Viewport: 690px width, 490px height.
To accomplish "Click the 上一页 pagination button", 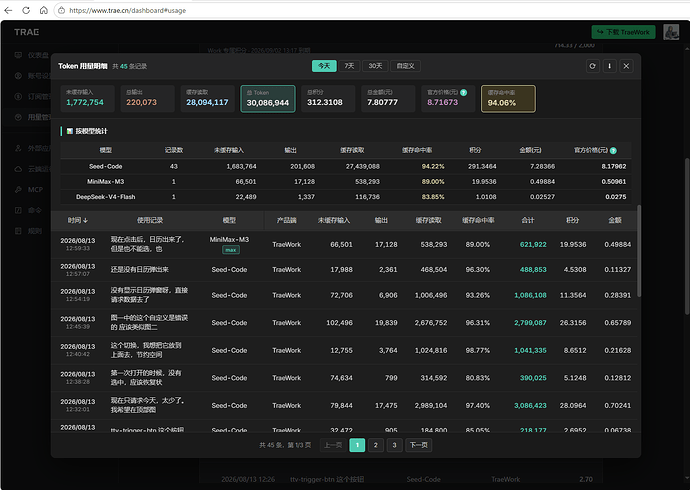I will click(x=333, y=445).
